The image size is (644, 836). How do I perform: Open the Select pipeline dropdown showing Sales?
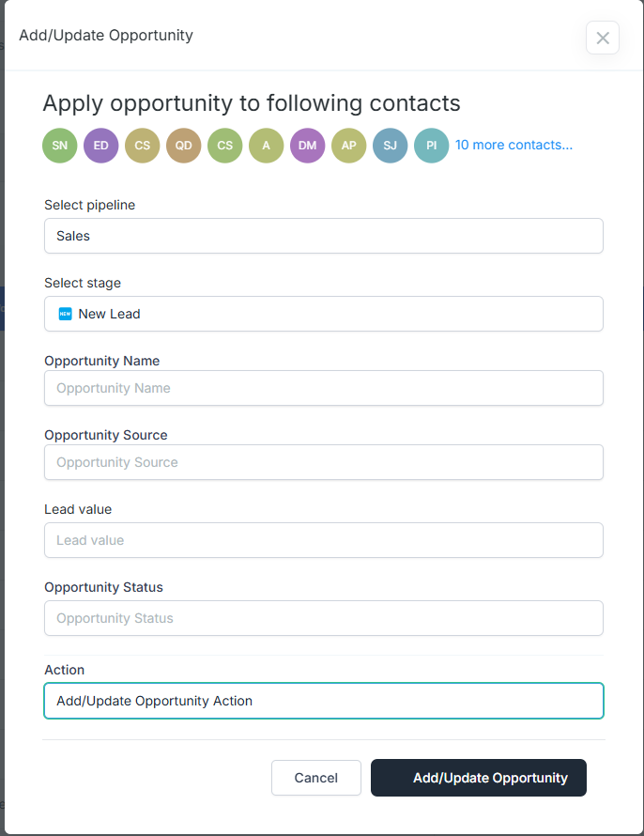[x=324, y=236]
